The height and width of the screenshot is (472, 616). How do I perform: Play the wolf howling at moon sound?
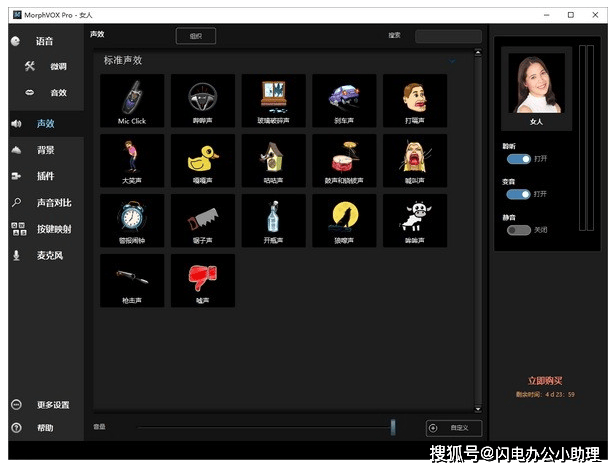(344, 218)
